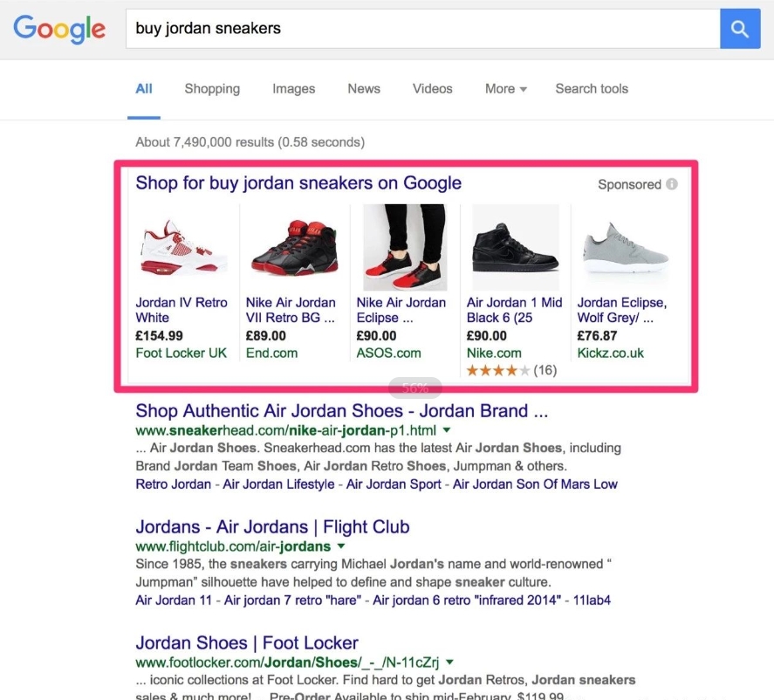Open Air Jordan Lifestyle sitelink
774x700 pixels.
click(x=278, y=484)
